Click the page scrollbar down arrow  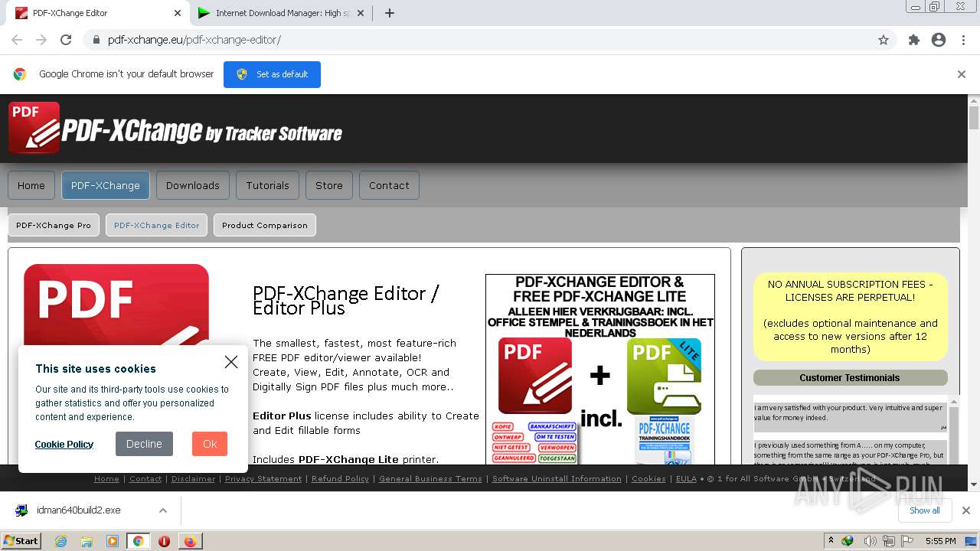click(x=973, y=484)
